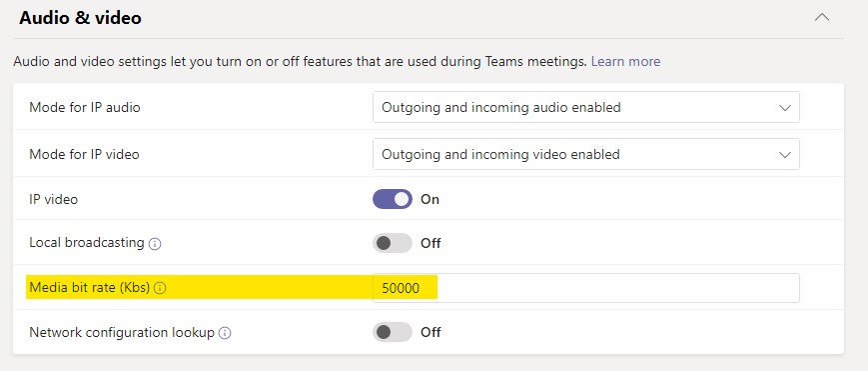Select the Audio & video section heading

click(80, 18)
